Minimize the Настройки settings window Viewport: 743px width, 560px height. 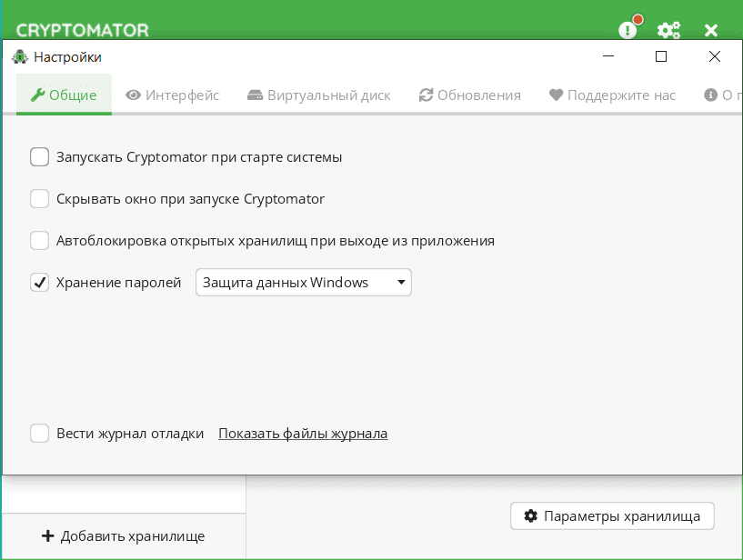pos(607,56)
